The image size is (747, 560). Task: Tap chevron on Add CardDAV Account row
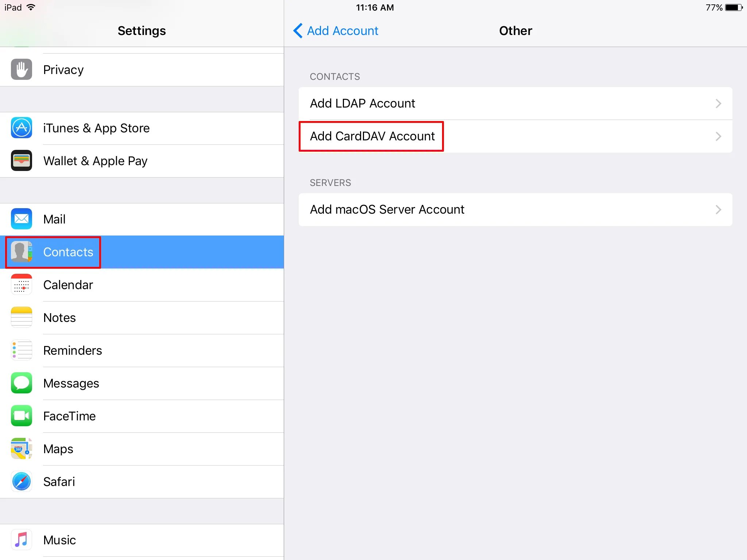[x=718, y=136]
